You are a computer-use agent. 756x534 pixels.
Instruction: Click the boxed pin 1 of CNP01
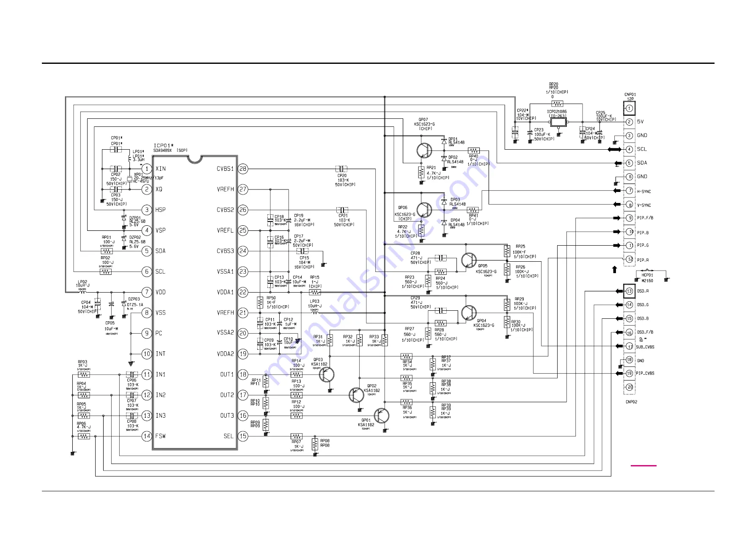coord(630,108)
